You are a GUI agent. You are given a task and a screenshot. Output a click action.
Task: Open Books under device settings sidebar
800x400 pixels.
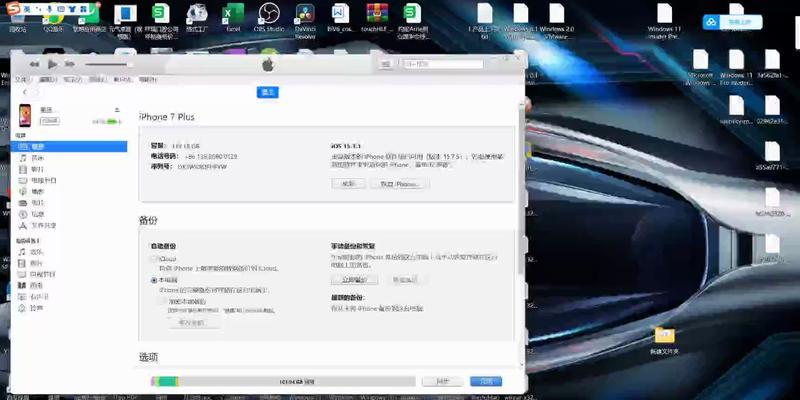(37, 203)
